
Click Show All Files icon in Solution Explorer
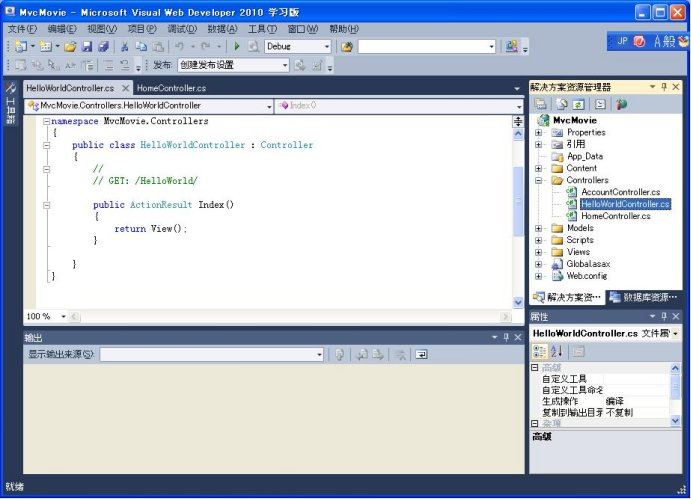(x=561, y=104)
